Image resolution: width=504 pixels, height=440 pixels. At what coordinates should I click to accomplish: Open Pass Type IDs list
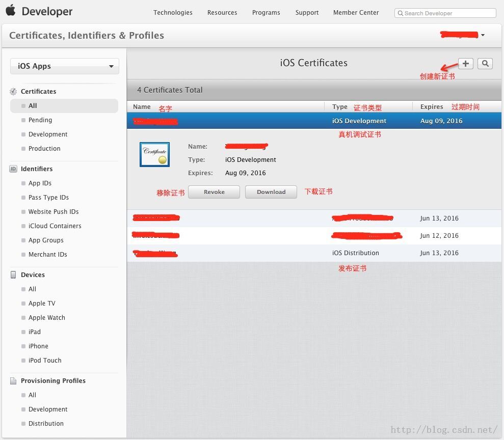48,198
